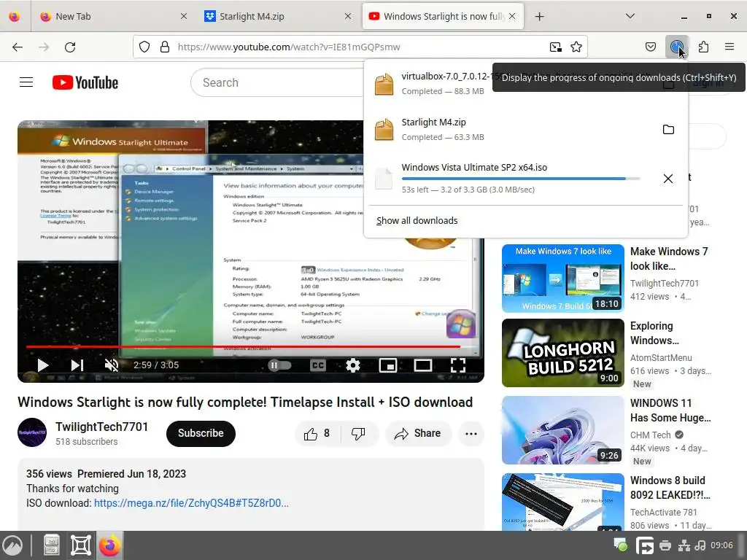Click the URL address bar
747x560 pixels.
coord(360,47)
